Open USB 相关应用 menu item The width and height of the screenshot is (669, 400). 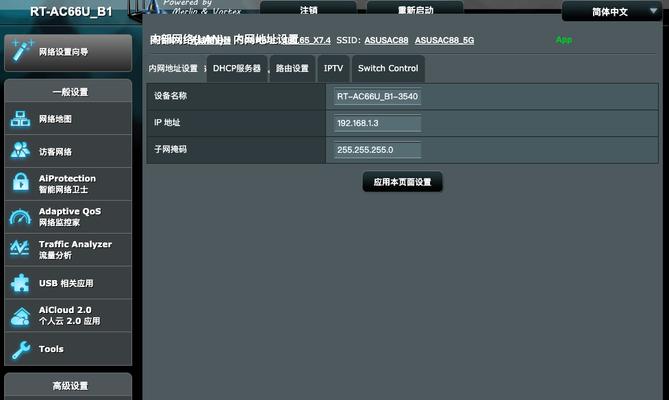pos(68,283)
